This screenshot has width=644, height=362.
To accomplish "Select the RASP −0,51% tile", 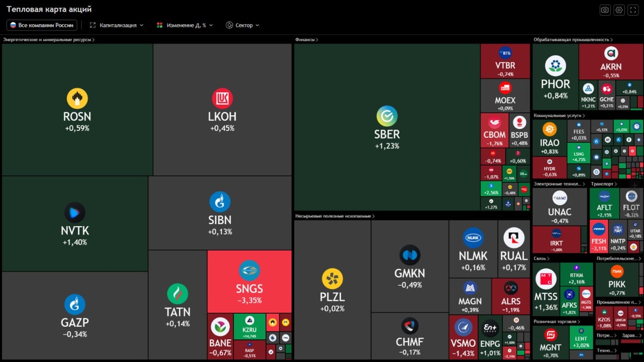I will [250, 350].
